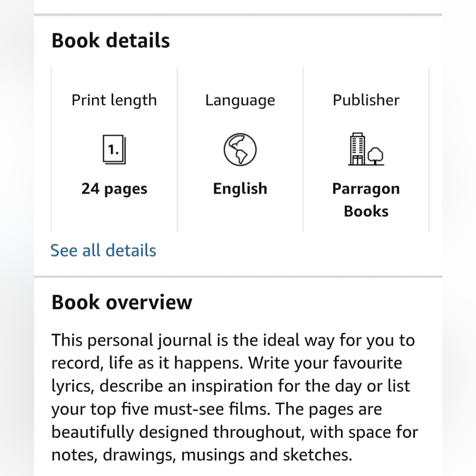Viewport: 476px width, 476px height.
Task: Click the divider between Language and Publisher
Action: (x=303, y=149)
